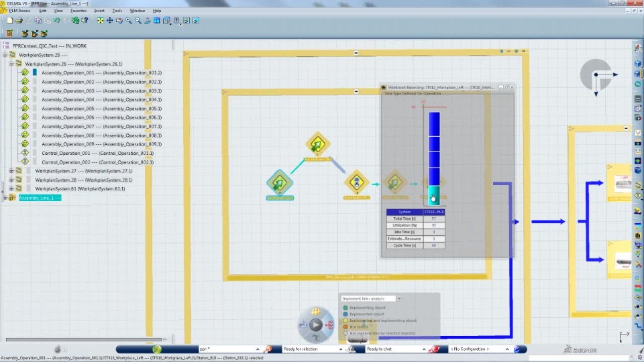
Task: Click the blue workload bar in chart
Action: click(434, 149)
